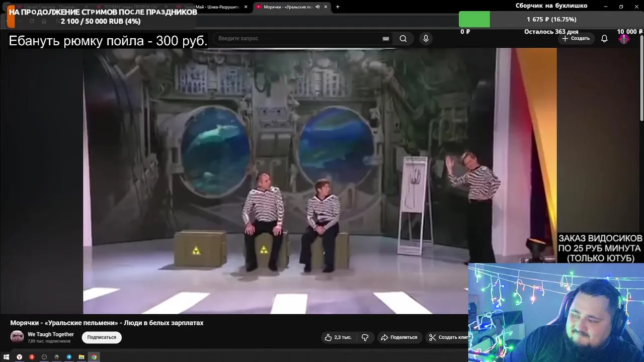Open a new browser tab with plus
Viewport: 644px width, 362px height.
(x=338, y=7)
